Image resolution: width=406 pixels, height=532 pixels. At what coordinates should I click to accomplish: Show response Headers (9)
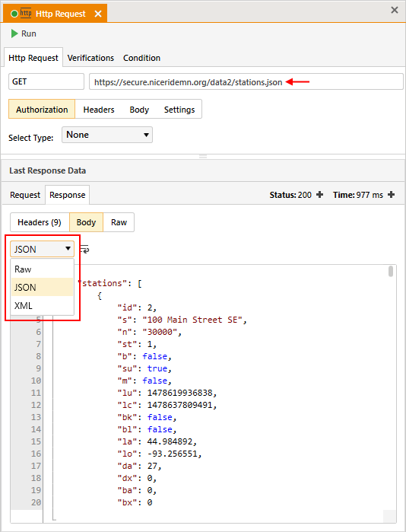pos(40,222)
